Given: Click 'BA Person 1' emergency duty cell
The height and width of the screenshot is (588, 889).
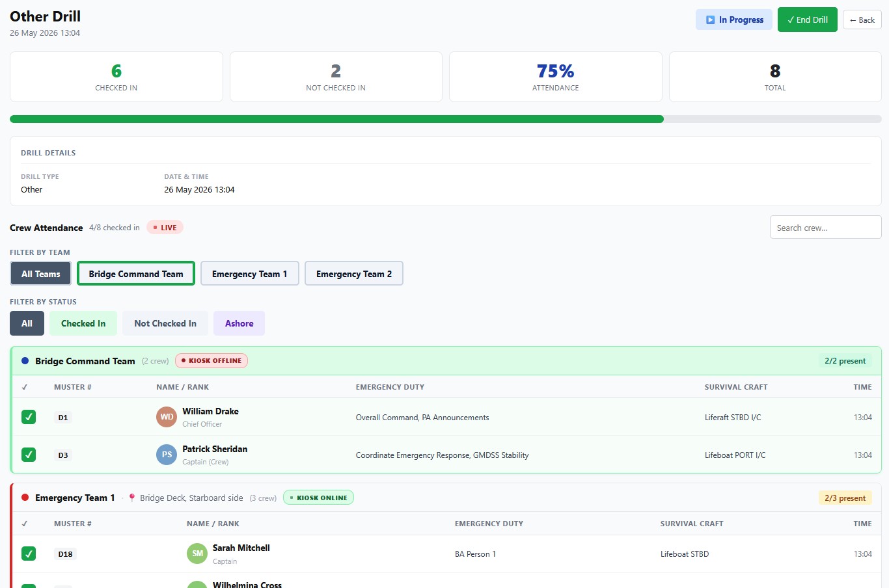Looking at the screenshot, I should click(x=475, y=554).
